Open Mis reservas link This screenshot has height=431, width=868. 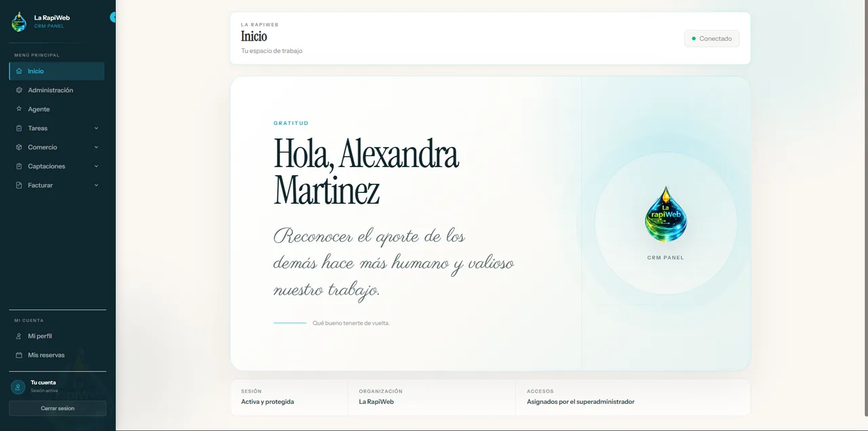pyautogui.click(x=57, y=355)
